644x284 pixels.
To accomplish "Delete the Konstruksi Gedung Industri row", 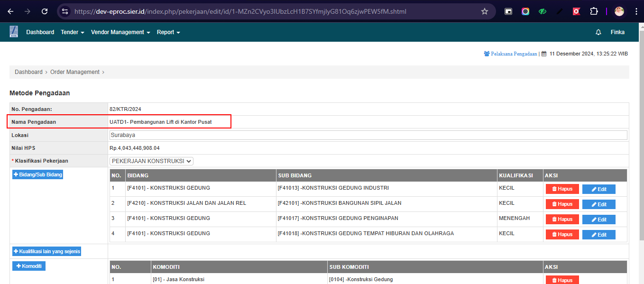I will (x=562, y=189).
